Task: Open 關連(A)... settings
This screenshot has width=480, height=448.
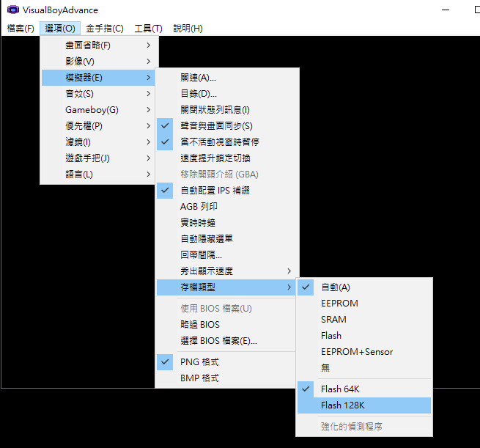Action: (x=227, y=78)
